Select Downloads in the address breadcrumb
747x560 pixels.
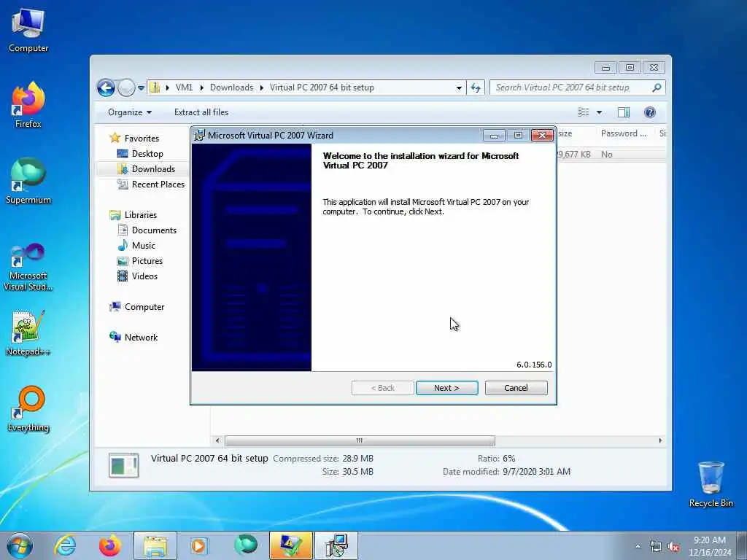click(231, 87)
